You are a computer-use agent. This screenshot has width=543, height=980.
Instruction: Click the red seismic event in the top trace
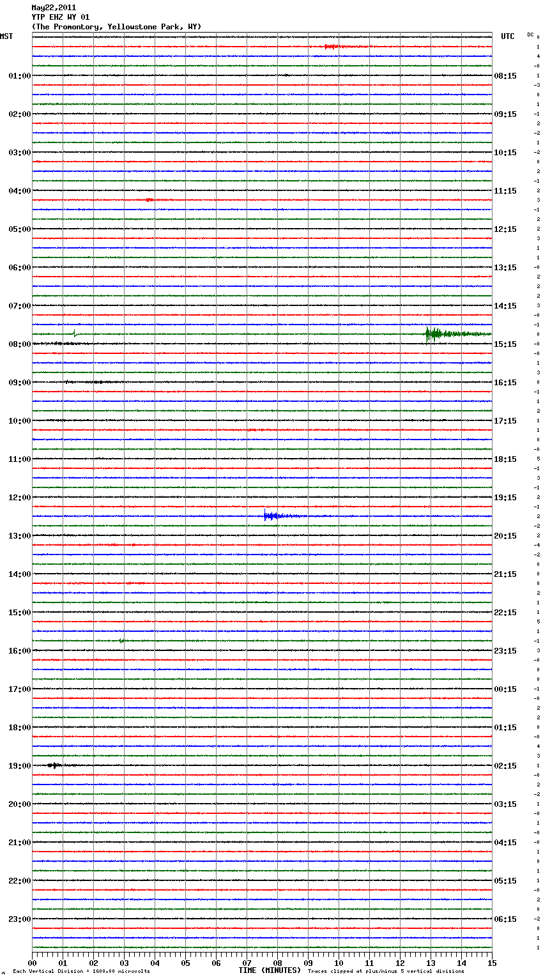click(331, 47)
